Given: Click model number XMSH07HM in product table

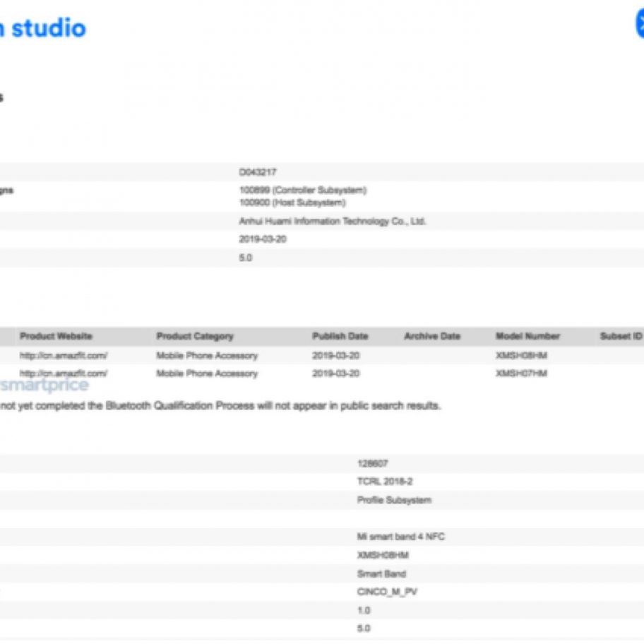Looking at the screenshot, I should click(521, 373).
